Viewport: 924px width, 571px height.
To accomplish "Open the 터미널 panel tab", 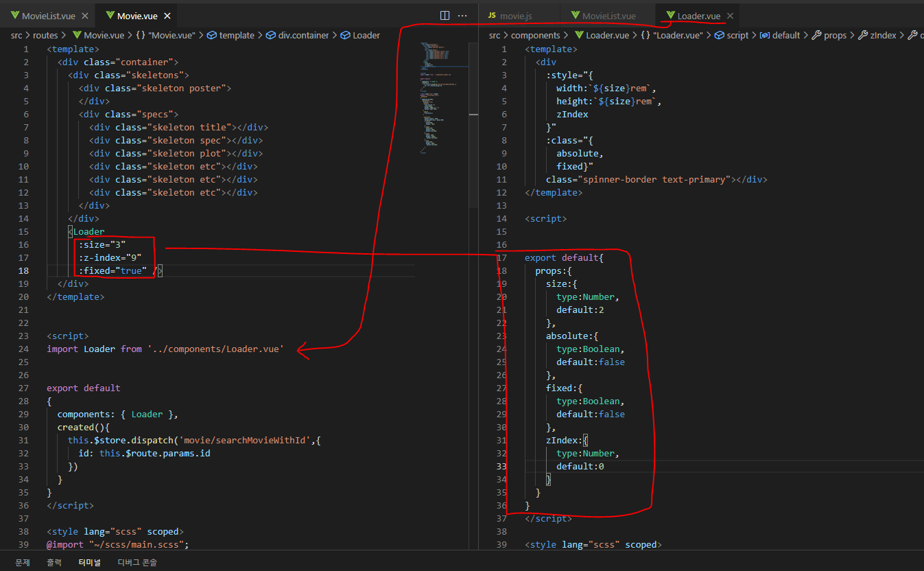I will pyautogui.click(x=90, y=562).
